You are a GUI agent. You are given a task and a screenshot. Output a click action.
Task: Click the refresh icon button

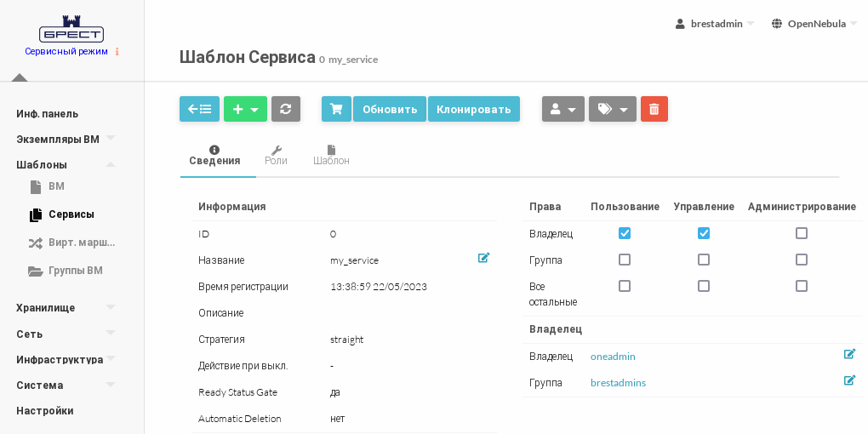point(286,109)
